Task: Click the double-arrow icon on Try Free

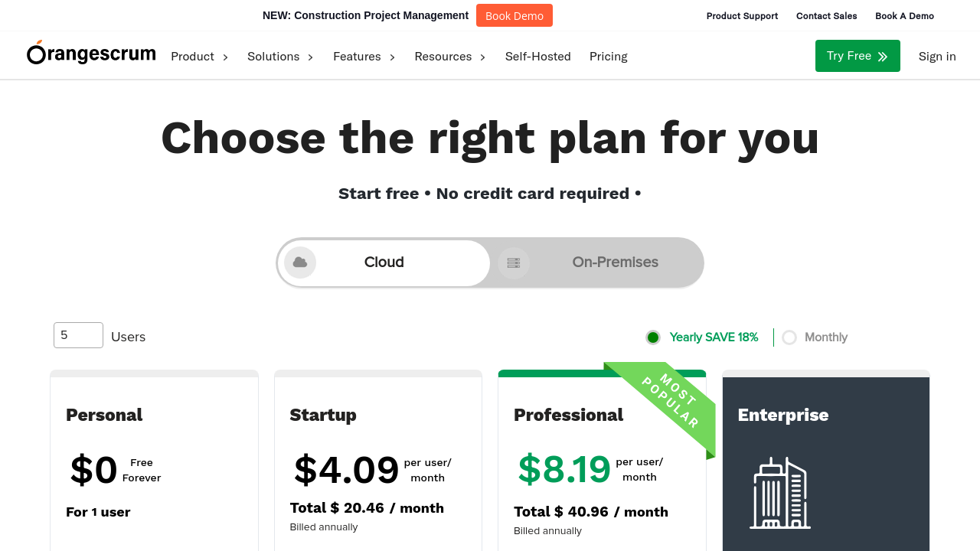Action: click(x=883, y=57)
